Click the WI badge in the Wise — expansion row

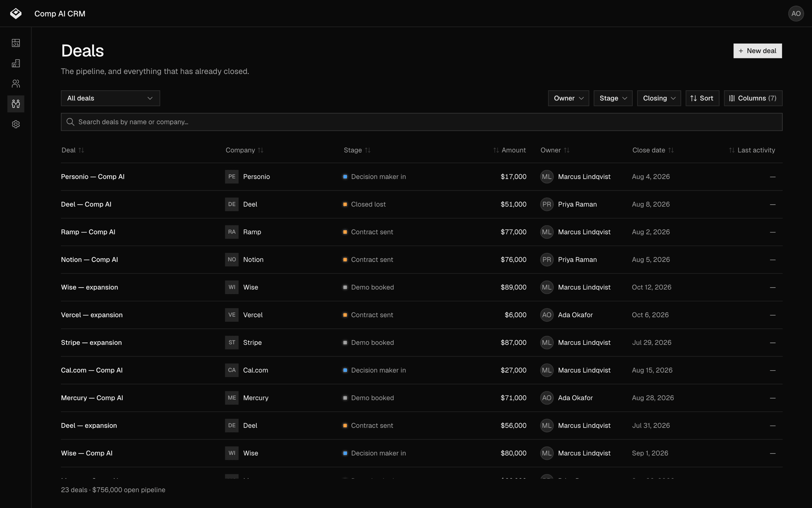[x=232, y=287]
